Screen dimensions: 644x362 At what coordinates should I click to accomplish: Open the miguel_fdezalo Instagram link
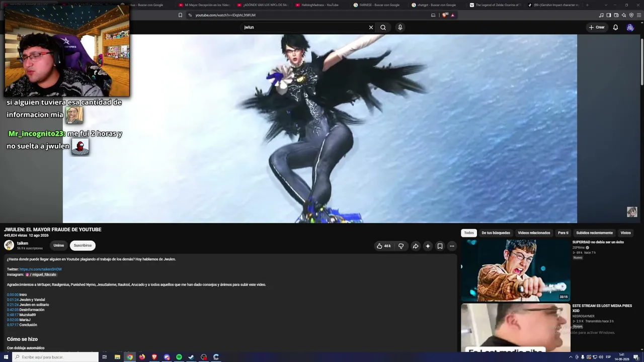coord(41,275)
